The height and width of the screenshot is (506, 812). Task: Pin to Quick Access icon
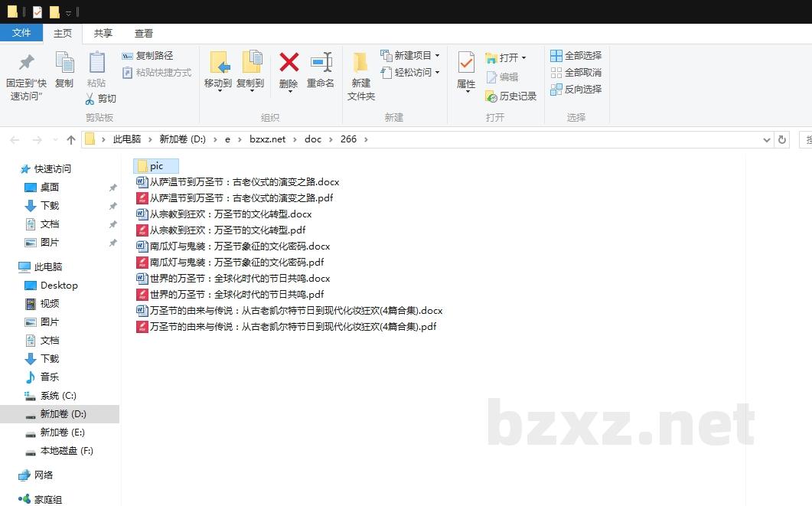point(26,63)
